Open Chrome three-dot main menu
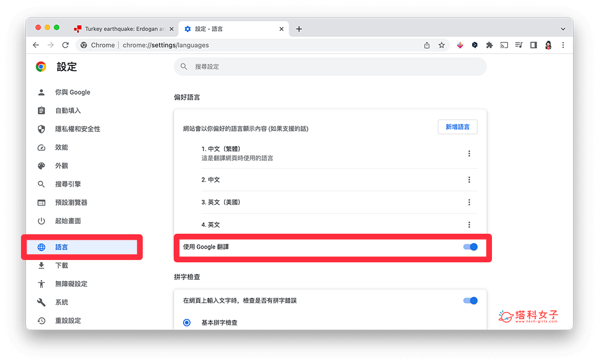Viewport: 599px width, 364px height. point(563,45)
